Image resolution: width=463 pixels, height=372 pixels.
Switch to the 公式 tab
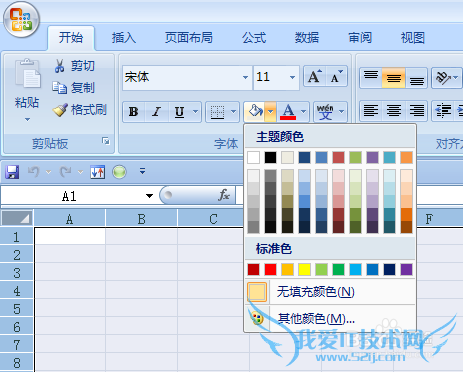[254, 37]
